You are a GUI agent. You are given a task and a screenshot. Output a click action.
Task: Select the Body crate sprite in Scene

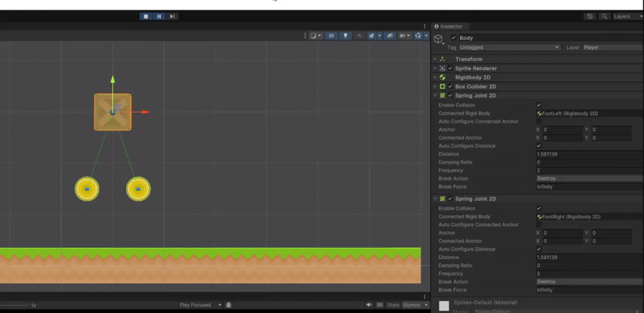[113, 112]
